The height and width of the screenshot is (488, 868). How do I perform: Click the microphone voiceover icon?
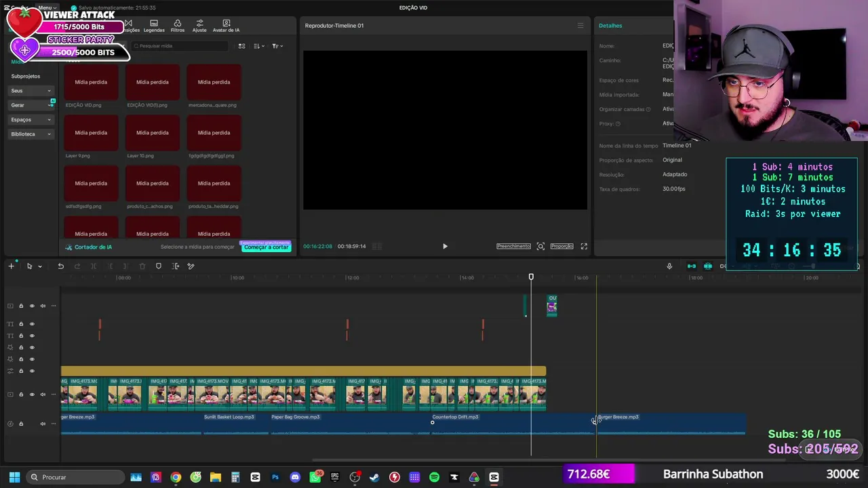click(669, 266)
